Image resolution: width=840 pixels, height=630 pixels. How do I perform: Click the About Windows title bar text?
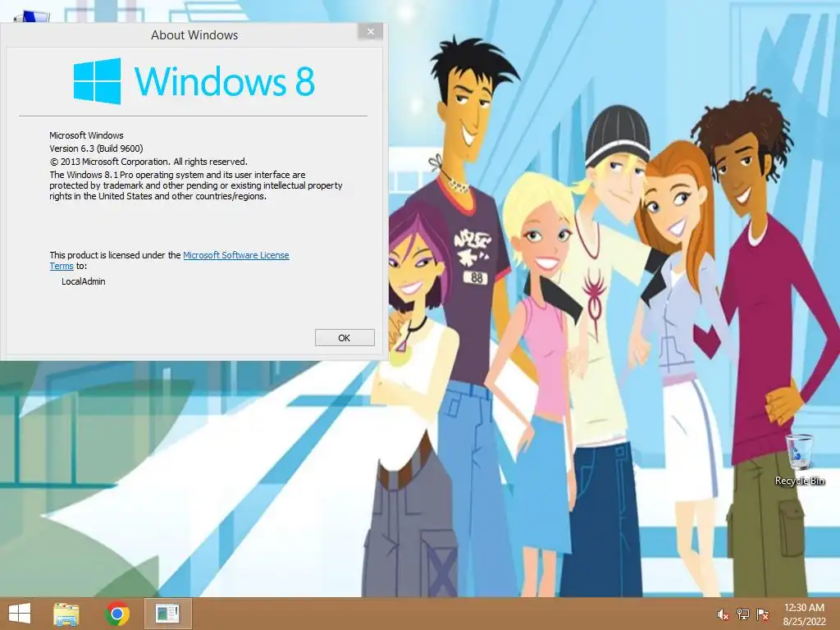[194, 35]
